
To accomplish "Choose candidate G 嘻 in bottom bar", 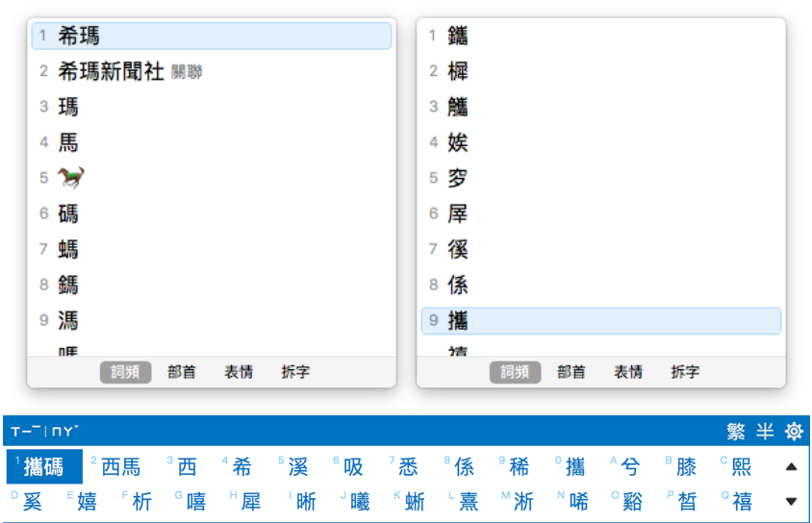I will [191, 501].
